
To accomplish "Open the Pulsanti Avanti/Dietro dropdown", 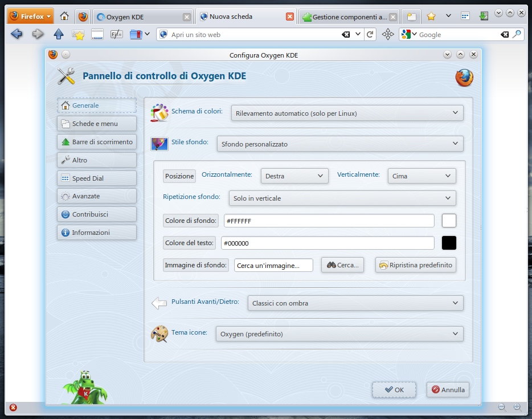I will pyautogui.click(x=355, y=303).
